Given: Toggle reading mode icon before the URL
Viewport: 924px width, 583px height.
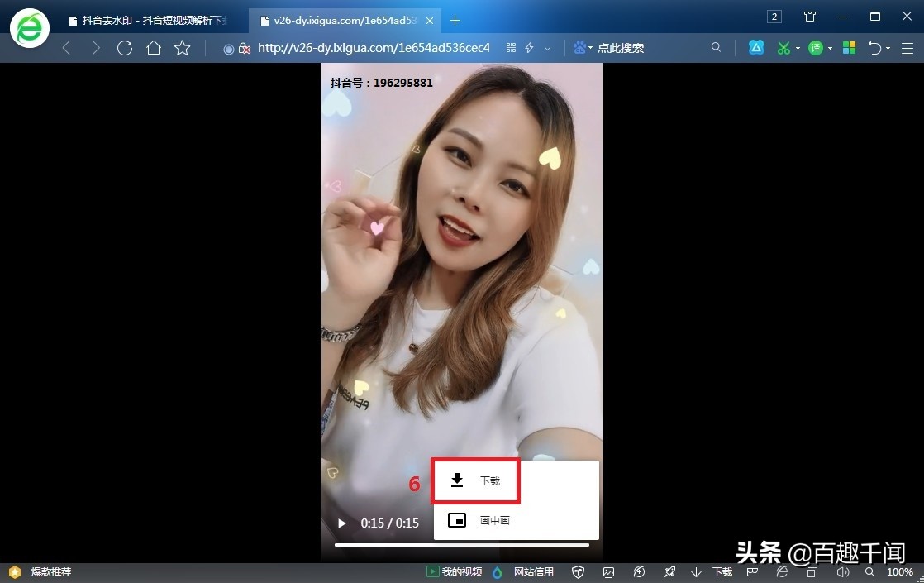Looking at the screenshot, I should (x=228, y=48).
